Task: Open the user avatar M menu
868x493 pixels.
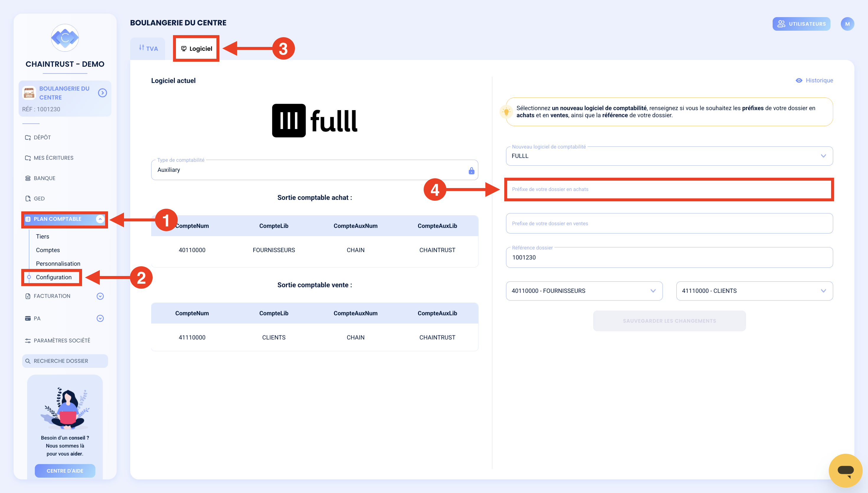Action: (x=847, y=24)
